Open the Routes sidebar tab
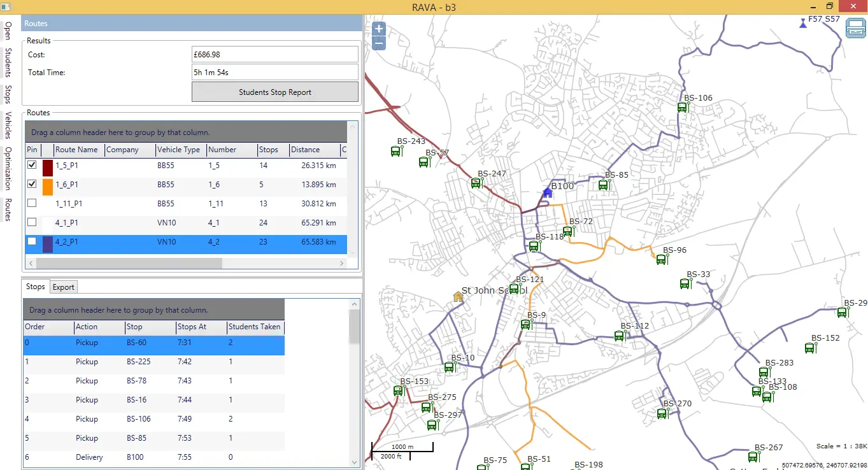 (x=8, y=210)
